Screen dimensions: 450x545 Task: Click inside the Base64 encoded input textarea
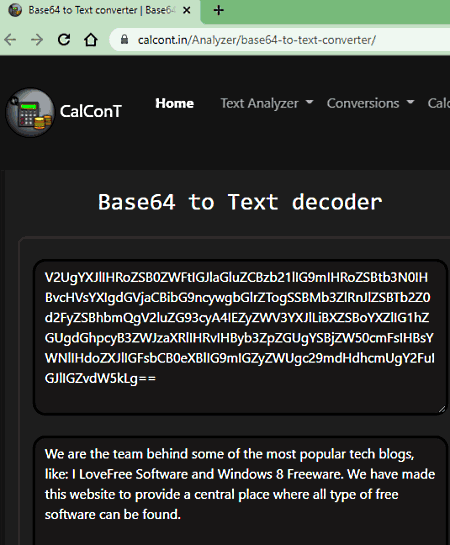240,337
